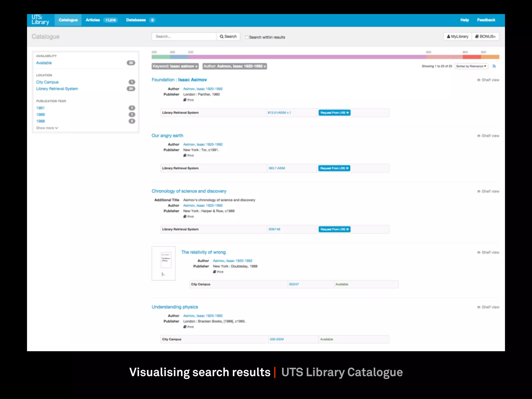532x399 pixels.
Task: Click the red 800 Dewey range segment
Action: [472, 57]
